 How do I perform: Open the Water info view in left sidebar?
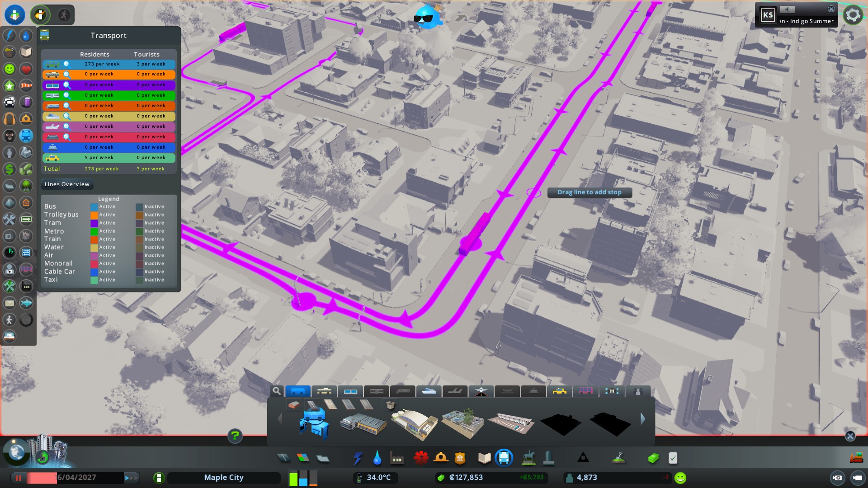coord(26,35)
